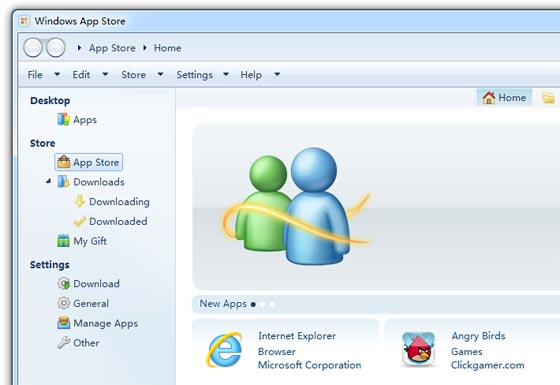Click the My Gift present icon
The height and width of the screenshot is (385, 560).
[x=64, y=241]
